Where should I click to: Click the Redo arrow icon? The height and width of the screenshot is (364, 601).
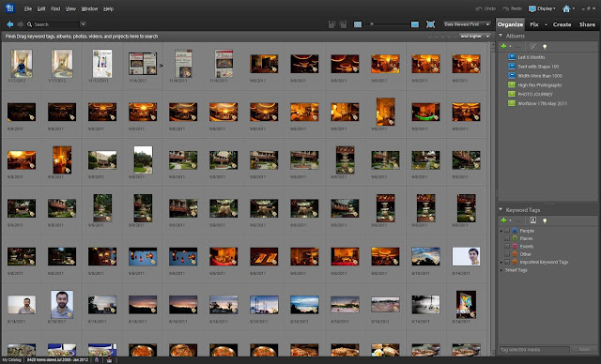click(505, 8)
